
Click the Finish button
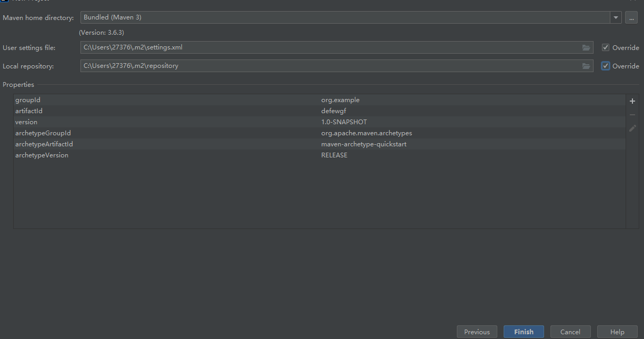point(524,332)
